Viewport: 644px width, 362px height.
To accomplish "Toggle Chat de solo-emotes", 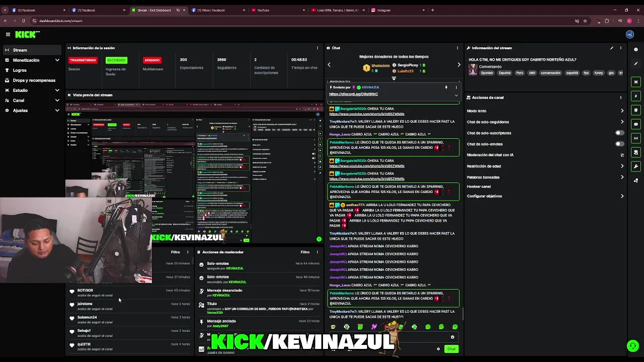I will click(x=620, y=144).
